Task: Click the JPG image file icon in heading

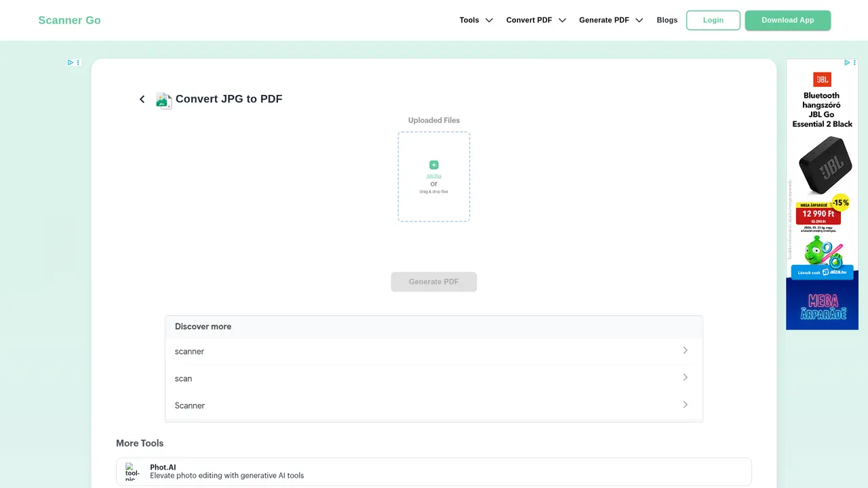Action: pyautogui.click(x=163, y=100)
